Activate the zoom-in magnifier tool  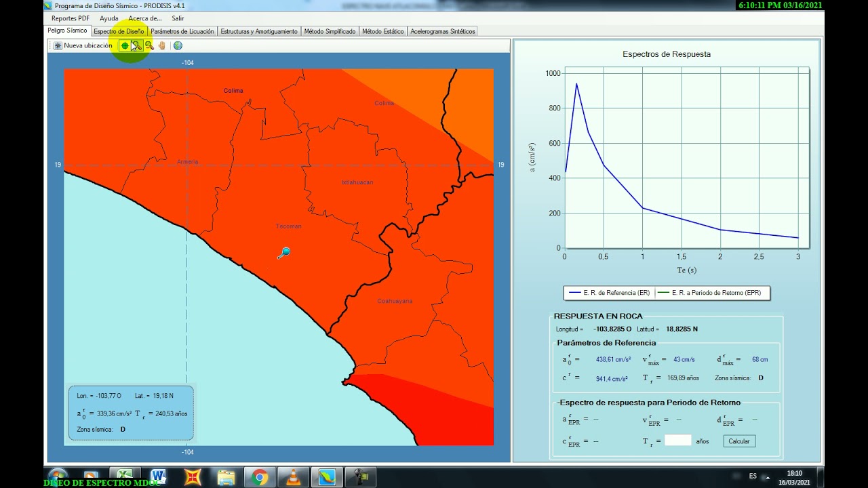tap(136, 45)
